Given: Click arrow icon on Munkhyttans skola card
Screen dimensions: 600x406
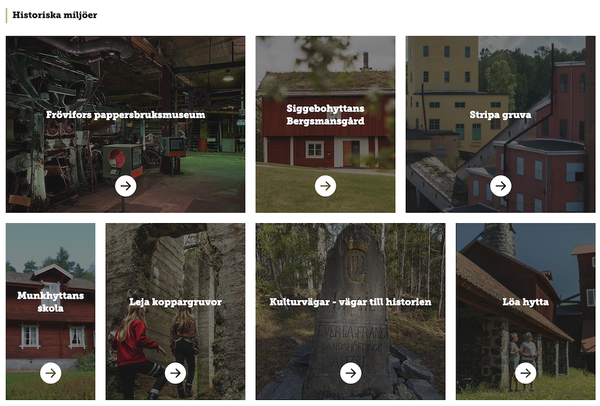Looking at the screenshot, I should pyautogui.click(x=51, y=373).
